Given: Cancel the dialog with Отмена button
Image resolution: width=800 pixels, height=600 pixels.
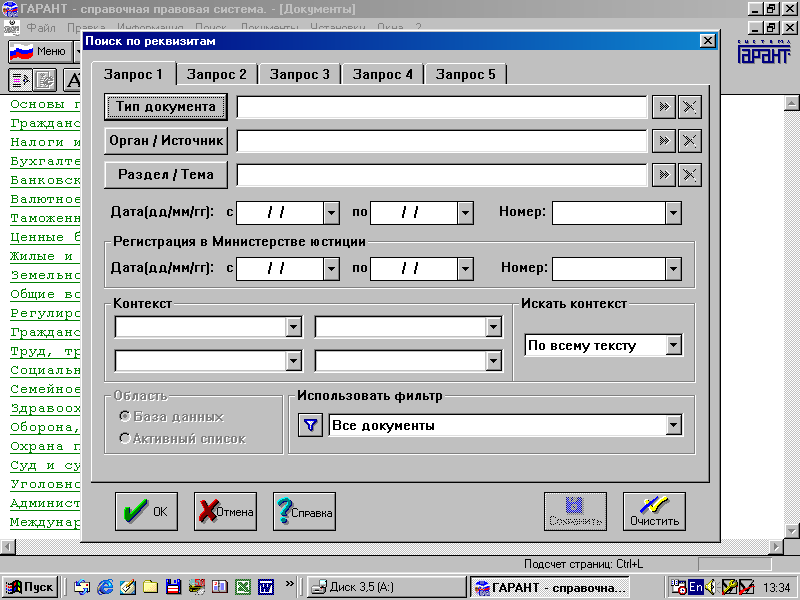Looking at the screenshot, I should (x=226, y=511).
